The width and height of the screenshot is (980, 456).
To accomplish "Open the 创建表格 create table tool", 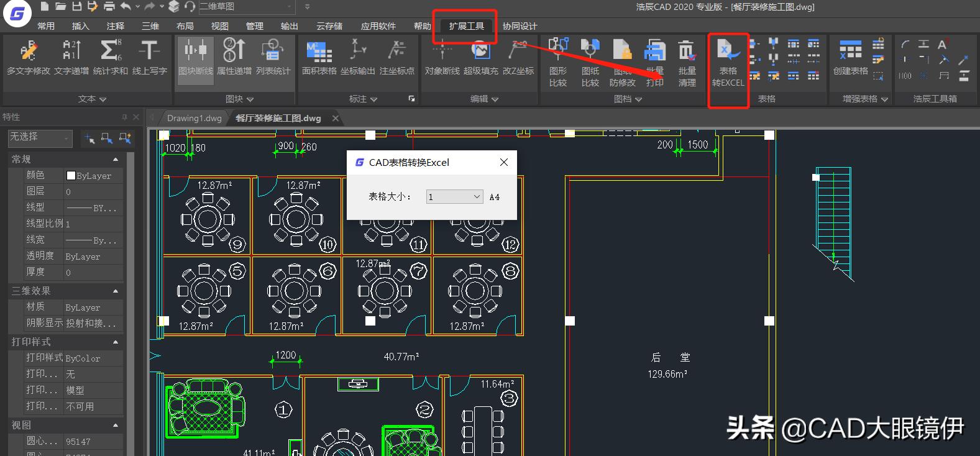I will tap(850, 58).
